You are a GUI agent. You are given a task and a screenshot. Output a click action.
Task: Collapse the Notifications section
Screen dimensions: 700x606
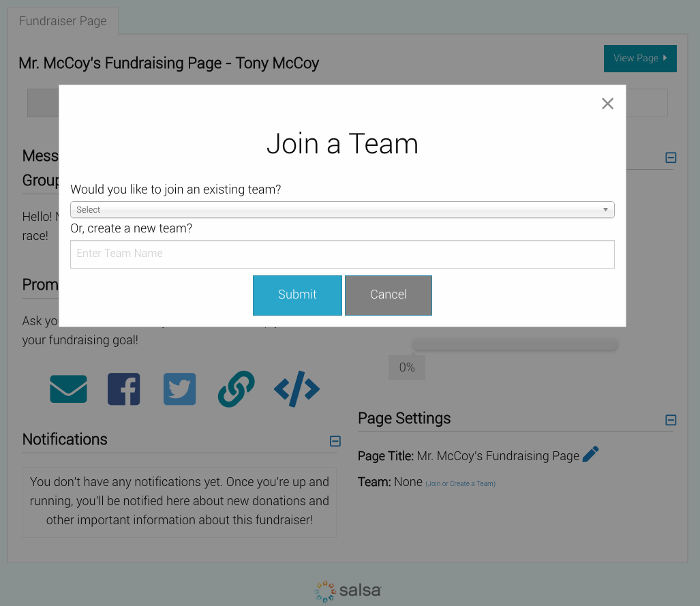point(335,441)
